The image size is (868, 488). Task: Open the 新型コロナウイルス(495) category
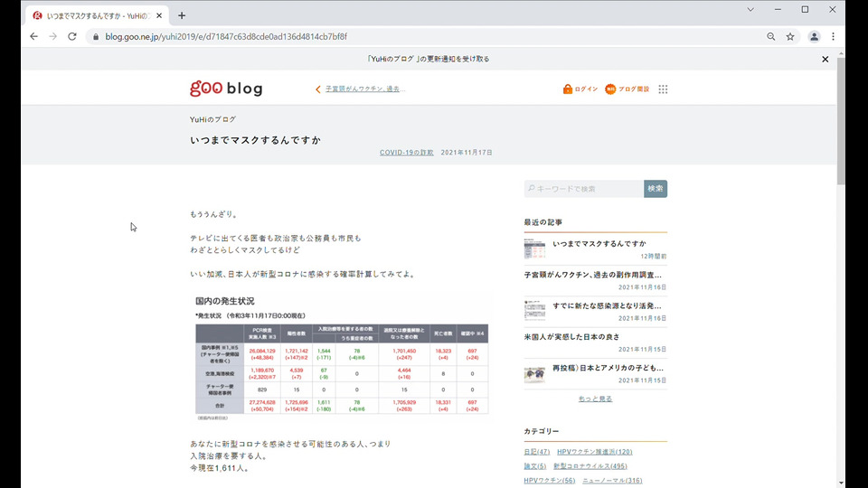590,466
